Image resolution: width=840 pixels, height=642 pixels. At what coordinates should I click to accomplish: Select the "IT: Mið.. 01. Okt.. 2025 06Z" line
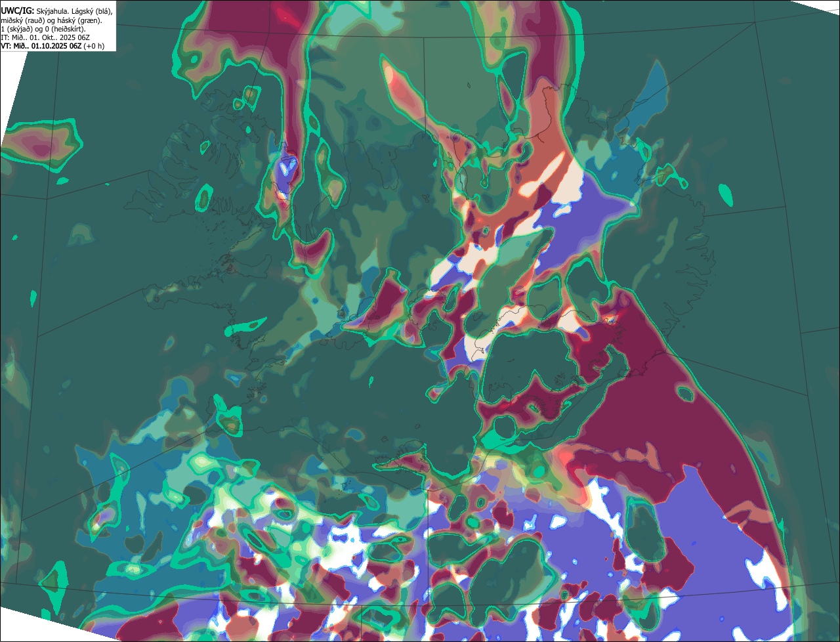point(45,37)
